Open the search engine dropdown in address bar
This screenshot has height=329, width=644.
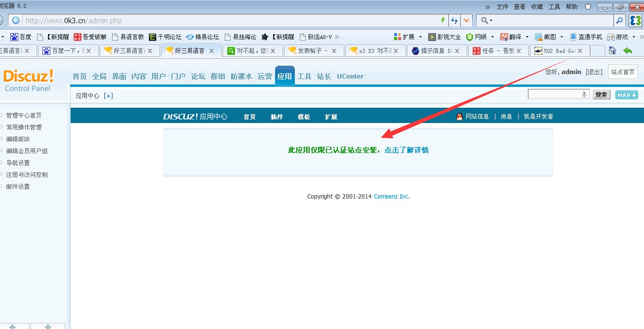click(x=490, y=21)
